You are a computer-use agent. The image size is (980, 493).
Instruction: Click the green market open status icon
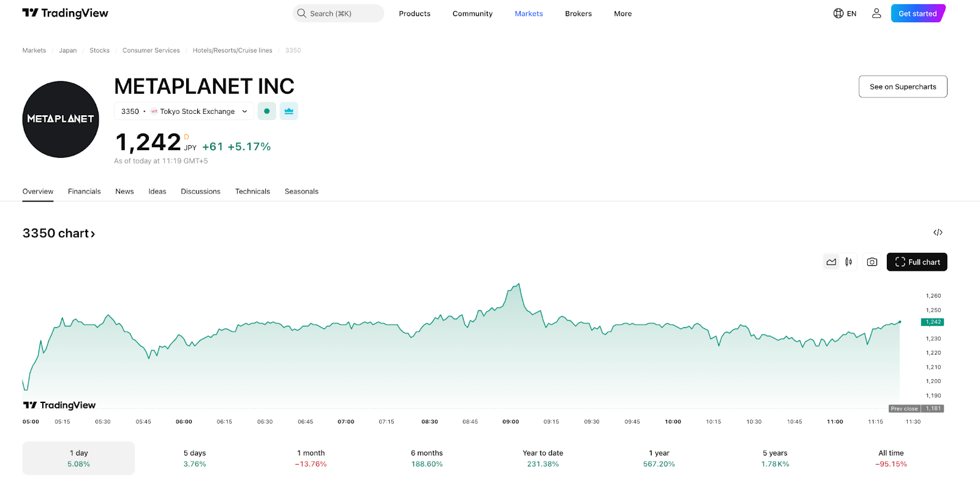tap(266, 111)
